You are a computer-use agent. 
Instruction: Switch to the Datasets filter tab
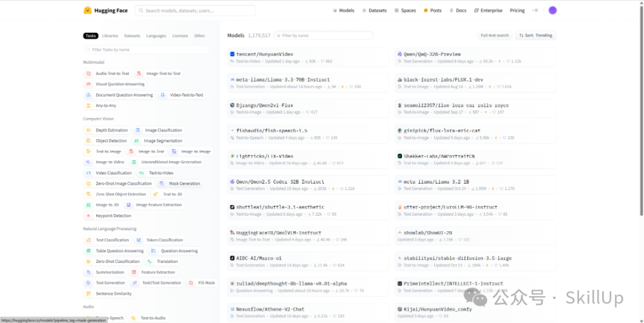pyautogui.click(x=132, y=36)
